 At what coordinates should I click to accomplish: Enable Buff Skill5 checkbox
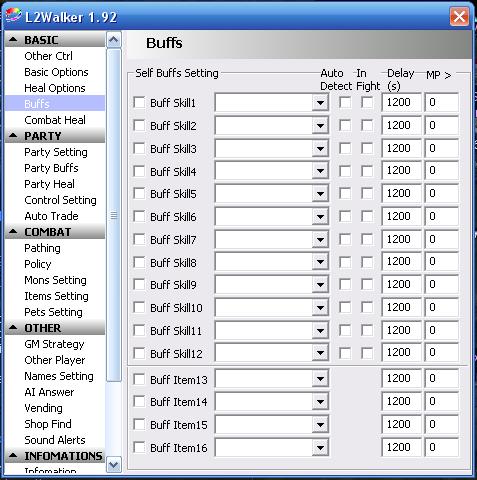pos(139,193)
